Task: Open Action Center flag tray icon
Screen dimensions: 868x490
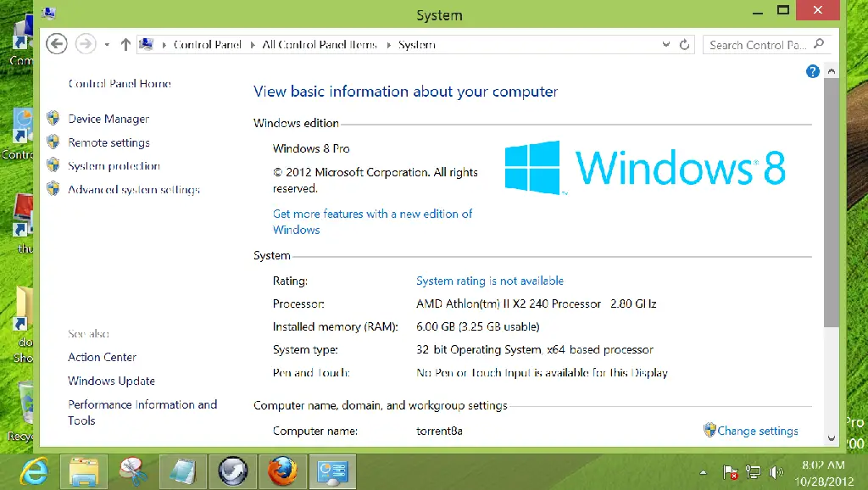Action: 730,472
